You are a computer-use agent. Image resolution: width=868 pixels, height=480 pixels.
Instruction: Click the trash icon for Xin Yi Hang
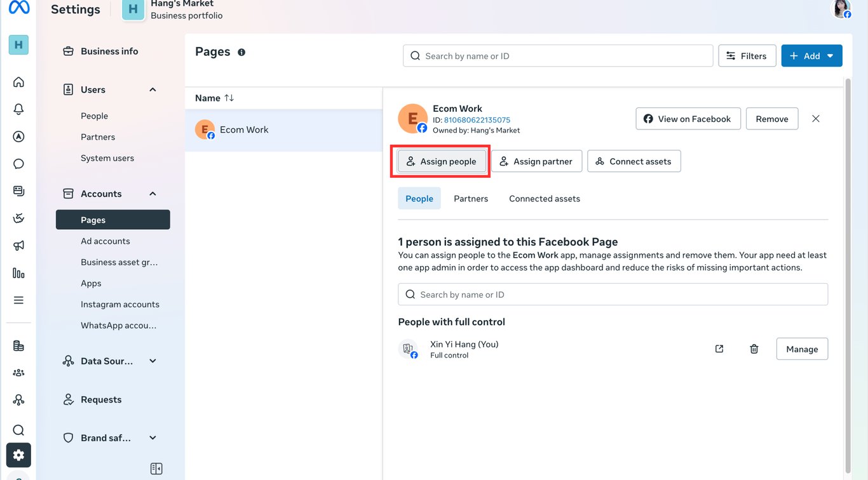coord(754,349)
